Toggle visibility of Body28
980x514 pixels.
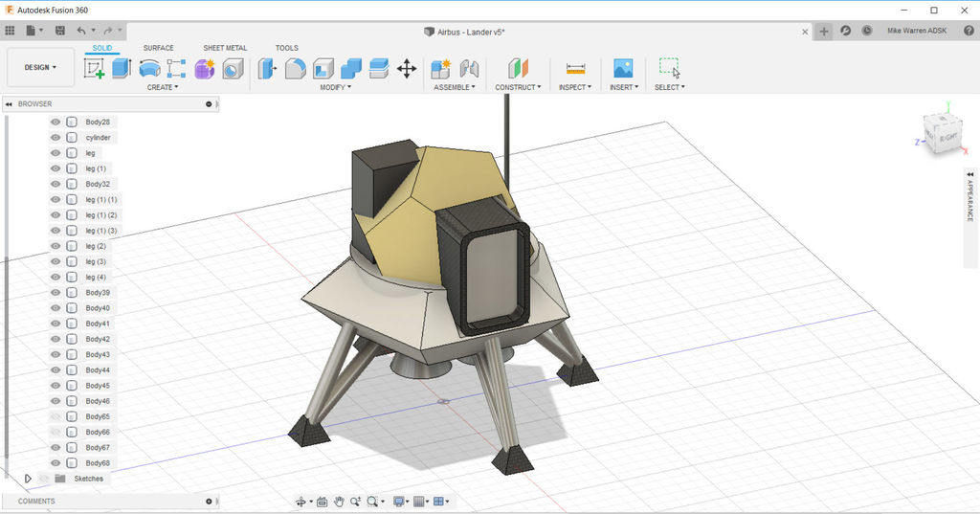pos(56,122)
